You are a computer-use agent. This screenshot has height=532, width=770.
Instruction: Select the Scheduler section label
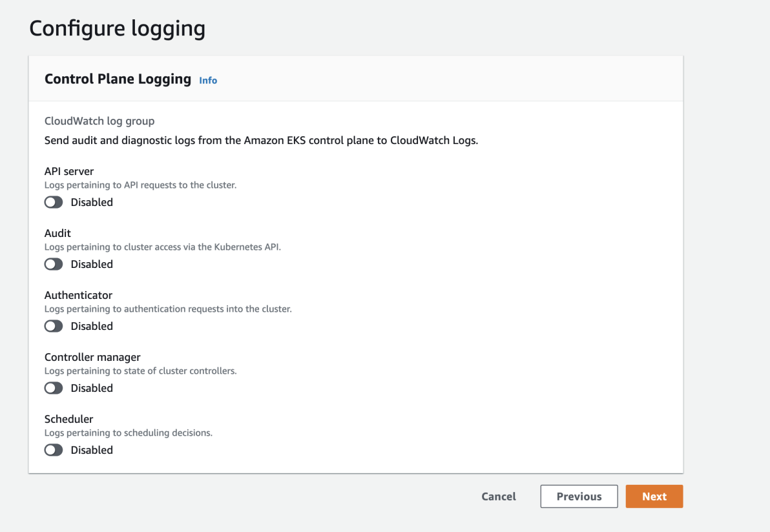(x=68, y=419)
